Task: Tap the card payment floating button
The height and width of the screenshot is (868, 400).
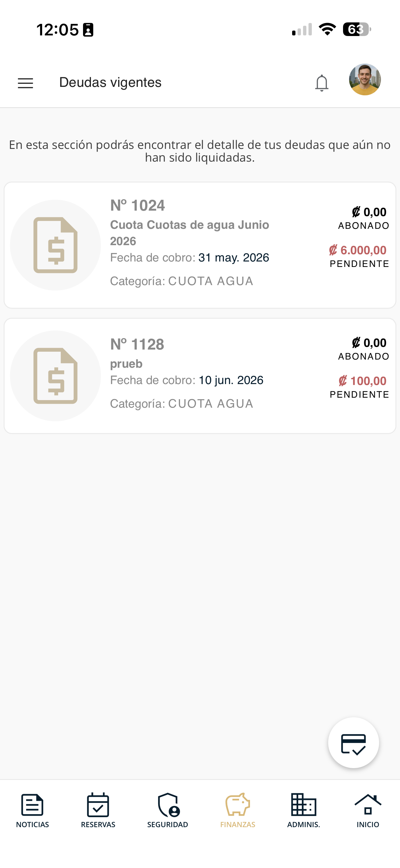Action: tap(353, 743)
